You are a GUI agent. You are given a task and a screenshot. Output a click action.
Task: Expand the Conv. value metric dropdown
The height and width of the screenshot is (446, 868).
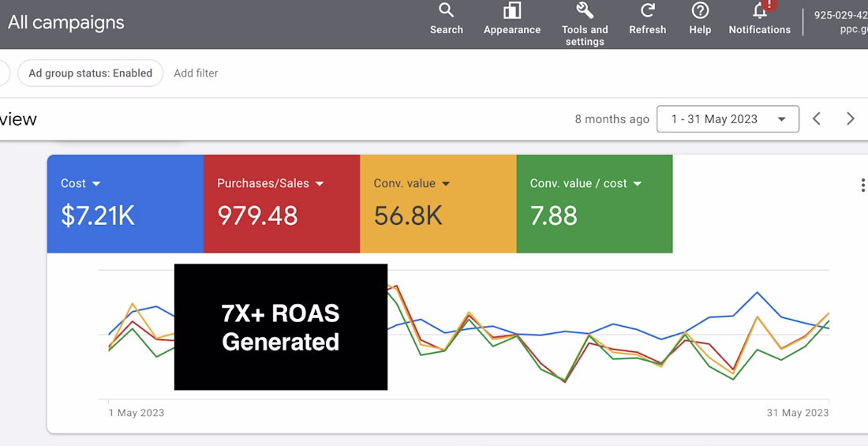[x=446, y=183]
